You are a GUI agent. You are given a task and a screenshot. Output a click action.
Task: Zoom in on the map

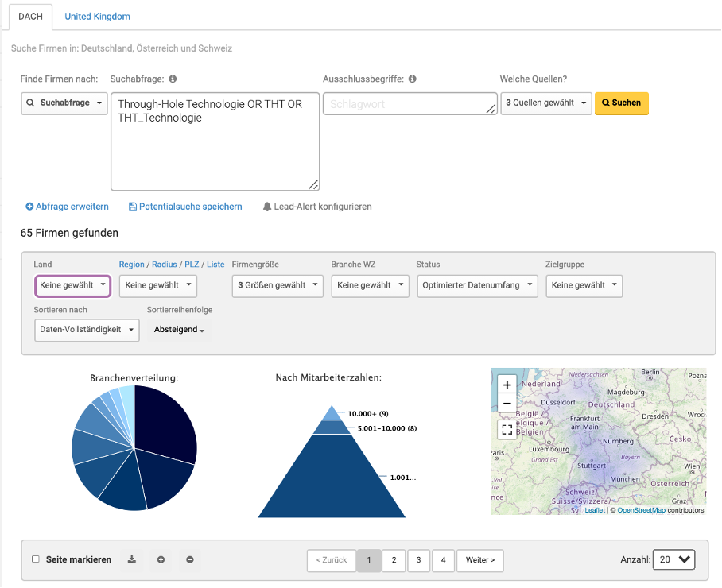pyautogui.click(x=507, y=385)
